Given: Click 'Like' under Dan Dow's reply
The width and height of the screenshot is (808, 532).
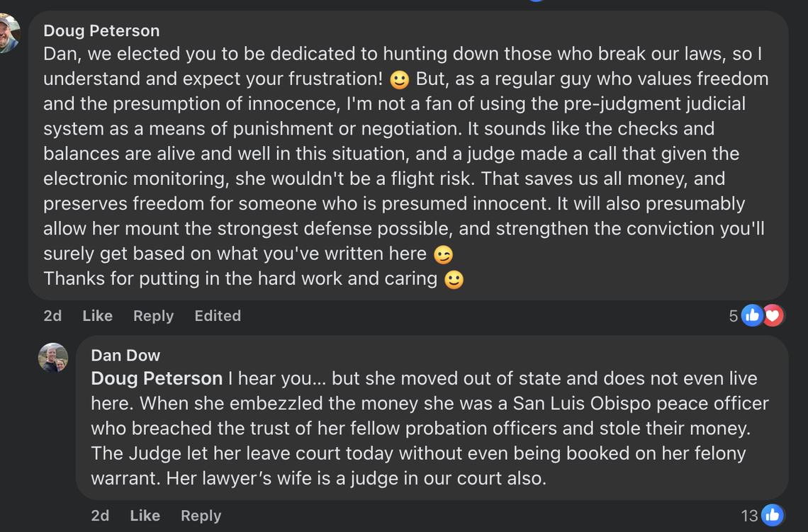Looking at the screenshot, I should point(145,516).
